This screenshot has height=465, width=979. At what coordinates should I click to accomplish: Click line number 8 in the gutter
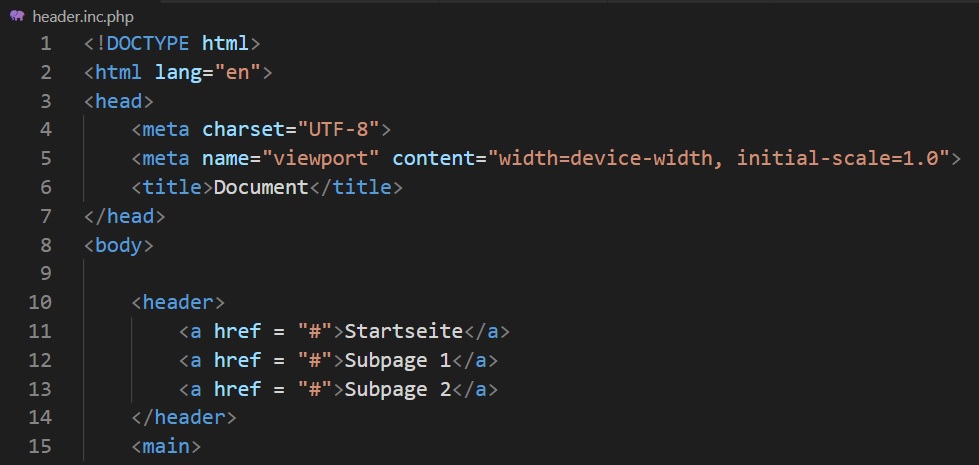pos(45,245)
